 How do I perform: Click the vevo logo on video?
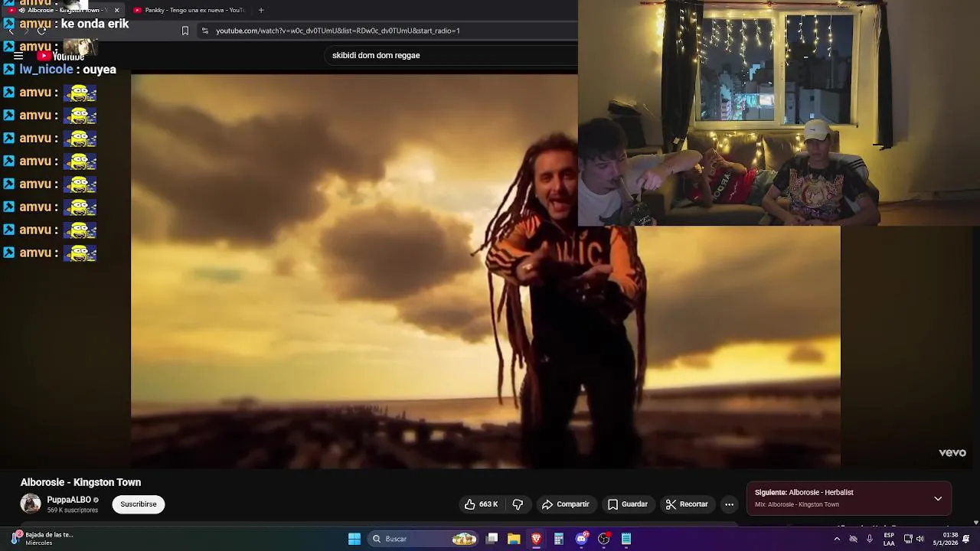(x=952, y=452)
